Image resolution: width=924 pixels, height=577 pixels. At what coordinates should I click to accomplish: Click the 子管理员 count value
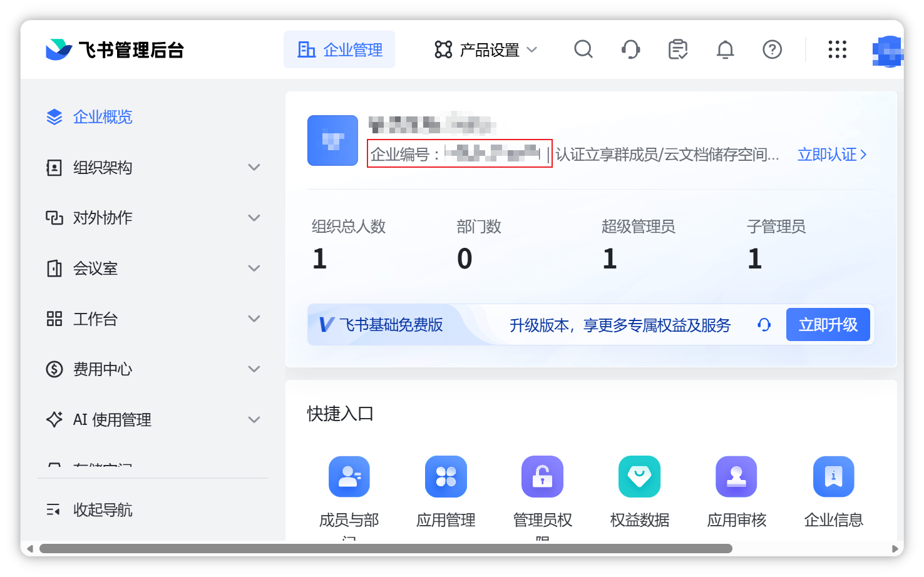click(755, 258)
